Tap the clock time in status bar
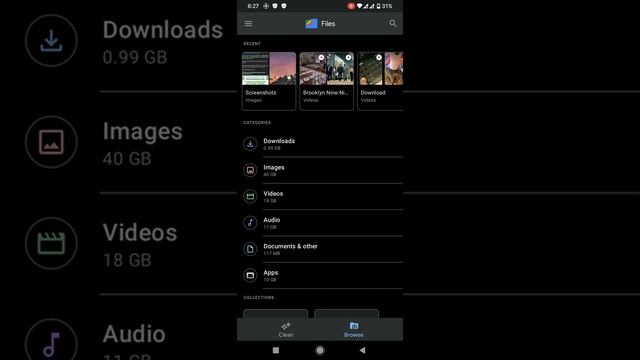 coord(253,6)
